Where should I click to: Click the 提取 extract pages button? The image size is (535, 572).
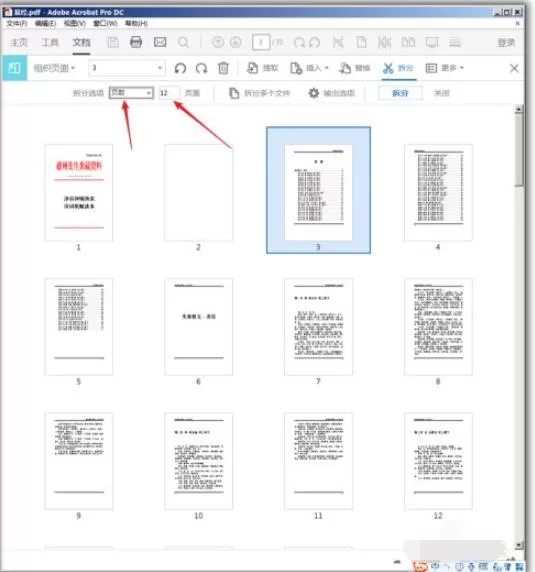262,68
